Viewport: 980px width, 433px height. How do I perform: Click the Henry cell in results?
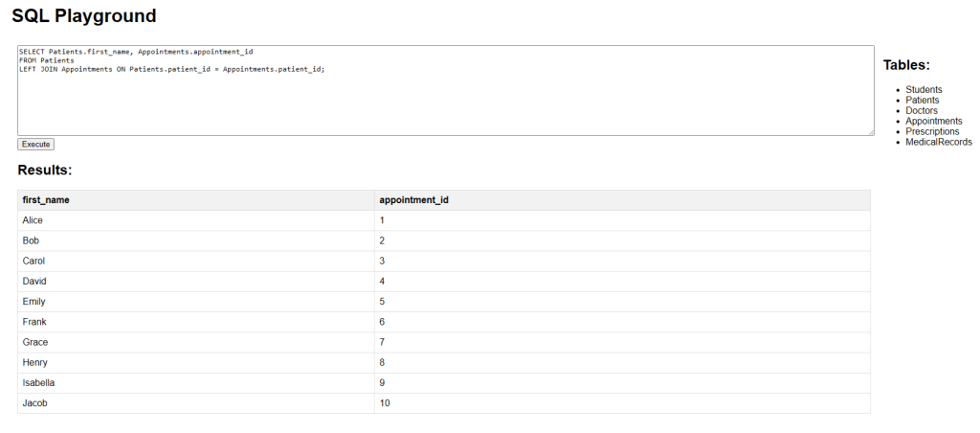tap(195, 362)
